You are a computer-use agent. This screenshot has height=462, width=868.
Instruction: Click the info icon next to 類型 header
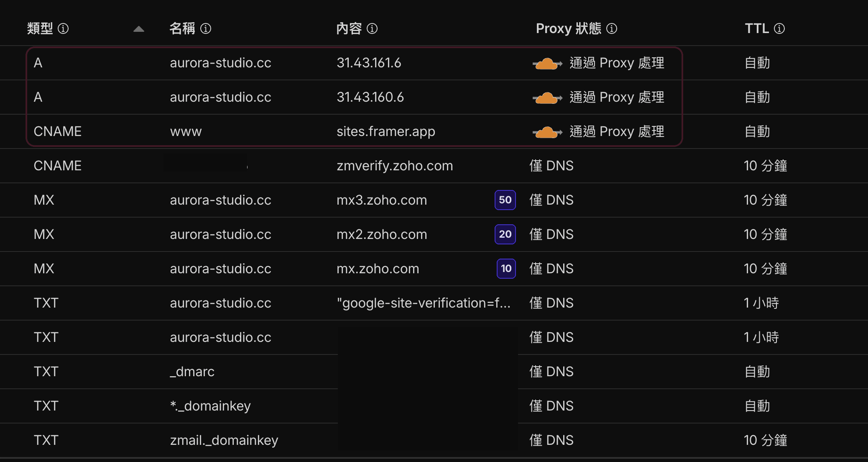coord(63,28)
